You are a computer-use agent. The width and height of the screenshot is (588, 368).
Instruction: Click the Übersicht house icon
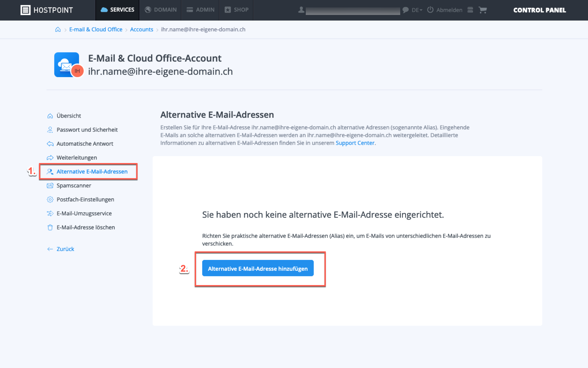click(x=50, y=116)
